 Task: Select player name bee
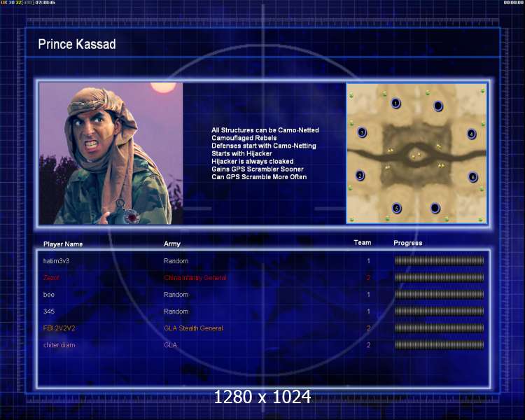[x=49, y=295]
